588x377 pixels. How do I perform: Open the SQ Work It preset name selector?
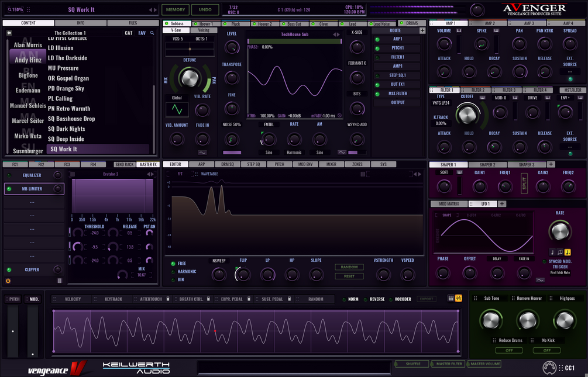[81, 10]
